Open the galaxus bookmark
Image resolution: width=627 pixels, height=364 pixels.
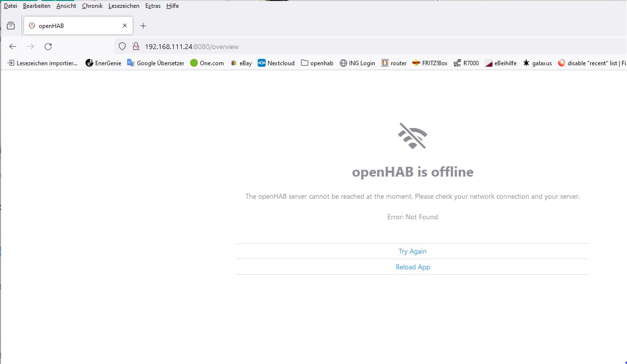(x=538, y=63)
